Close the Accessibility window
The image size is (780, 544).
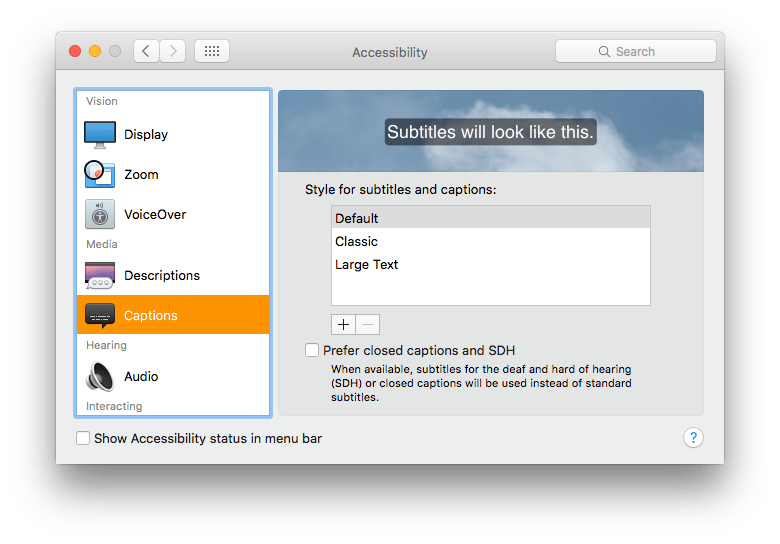tap(75, 51)
